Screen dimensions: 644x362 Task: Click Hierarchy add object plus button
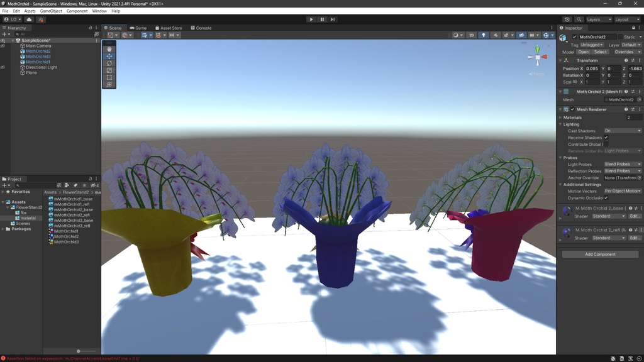4,35
